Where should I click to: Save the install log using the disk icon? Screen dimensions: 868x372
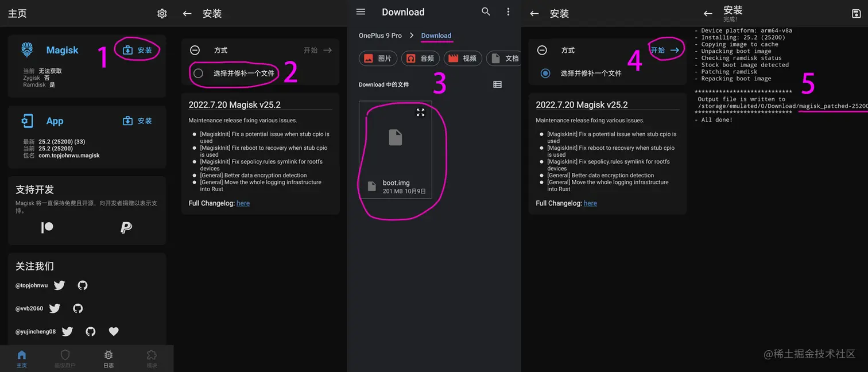(x=857, y=14)
